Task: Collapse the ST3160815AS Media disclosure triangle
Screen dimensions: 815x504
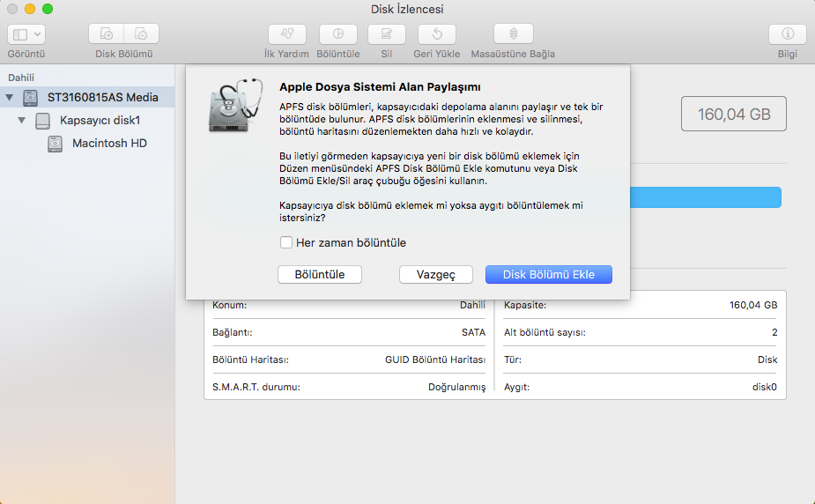Action: click(x=10, y=97)
